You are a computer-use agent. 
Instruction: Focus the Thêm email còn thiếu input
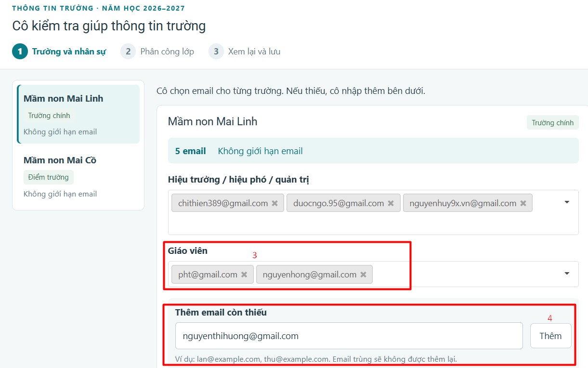tap(349, 336)
